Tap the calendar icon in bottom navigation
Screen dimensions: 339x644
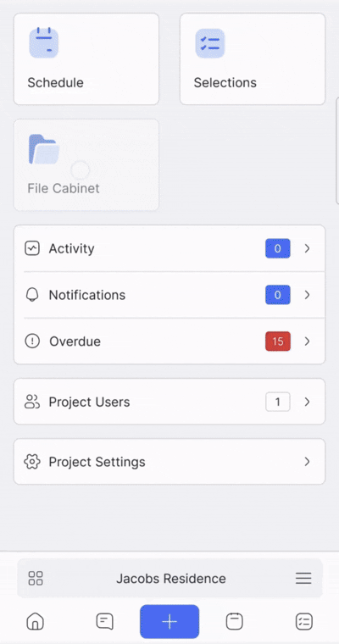(x=235, y=621)
